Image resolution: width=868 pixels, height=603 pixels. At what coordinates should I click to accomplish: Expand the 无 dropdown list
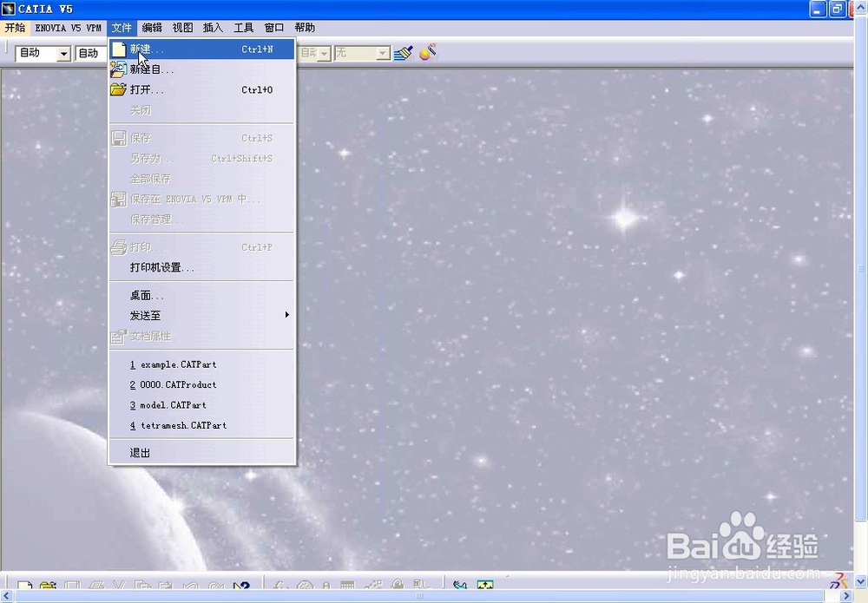click(x=383, y=54)
